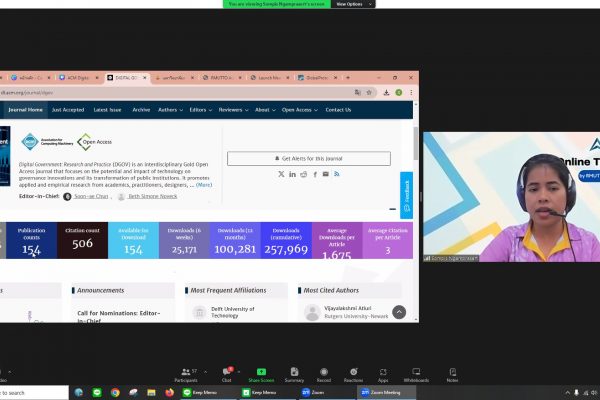Click the page vertical scrollbar thumb
Viewport: 600px width, 400px height.
click(x=416, y=144)
